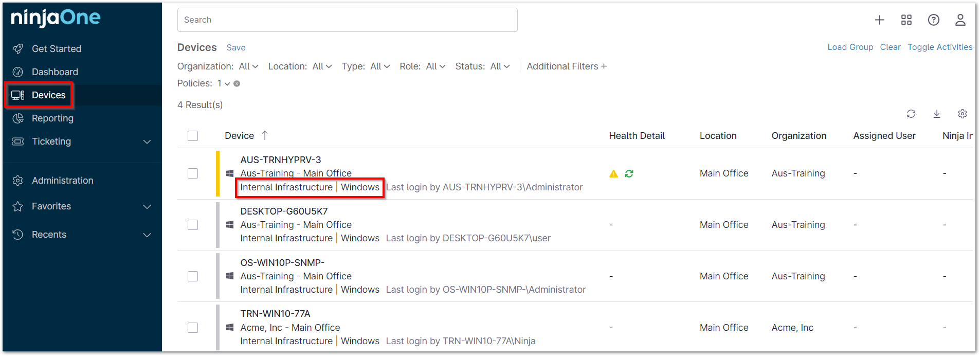Viewport: 980px width, 356px height.
Task: Click the Load Group link
Action: pos(850,47)
